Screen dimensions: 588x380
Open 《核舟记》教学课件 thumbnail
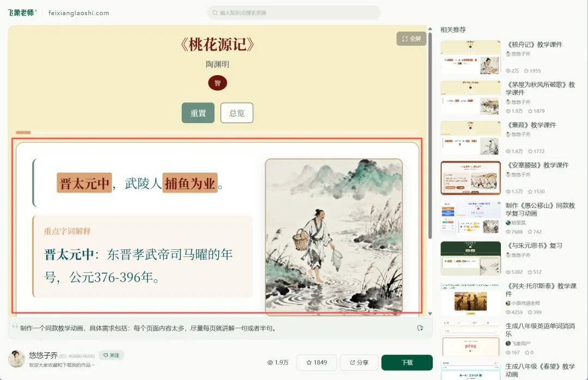(470, 57)
